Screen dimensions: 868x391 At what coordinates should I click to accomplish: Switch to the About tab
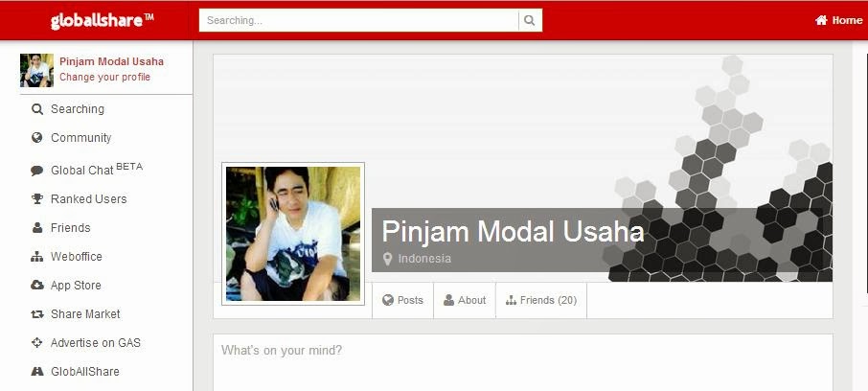(465, 300)
